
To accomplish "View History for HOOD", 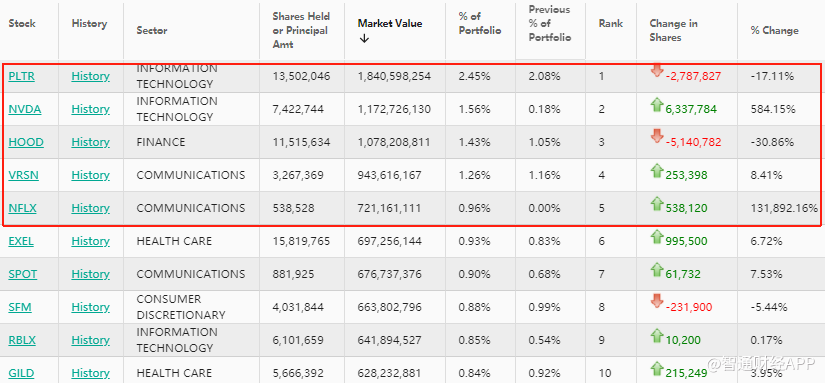I will pyautogui.click(x=90, y=142).
